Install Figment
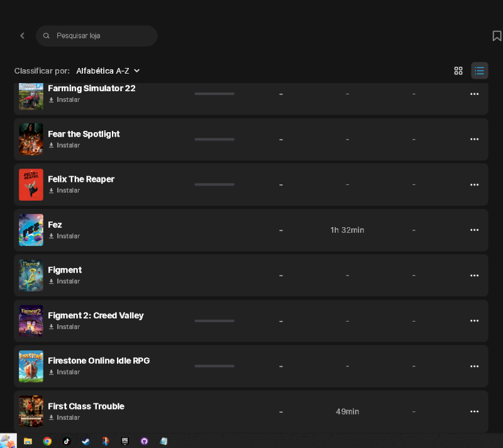This screenshot has height=448, width=503. pos(64,281)
